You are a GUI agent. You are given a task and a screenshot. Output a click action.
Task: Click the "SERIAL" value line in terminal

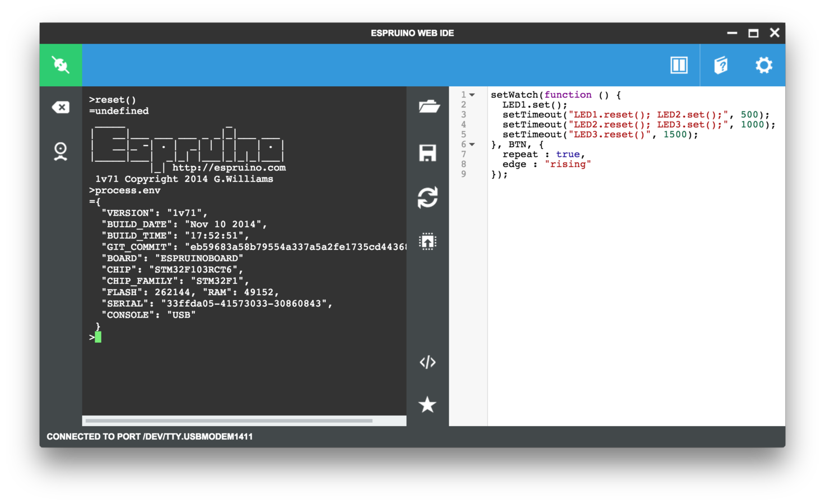click(x=217, y=304)
